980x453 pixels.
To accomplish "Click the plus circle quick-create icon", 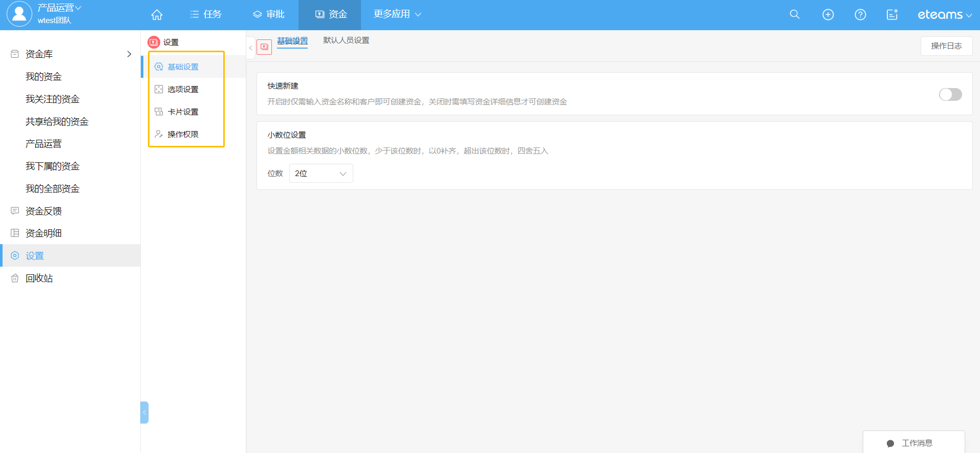I will [x=827, y=15].
